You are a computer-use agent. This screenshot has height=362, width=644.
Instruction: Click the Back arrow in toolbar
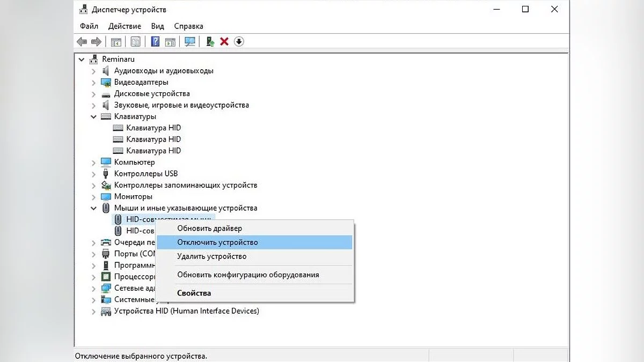point(82,41)
